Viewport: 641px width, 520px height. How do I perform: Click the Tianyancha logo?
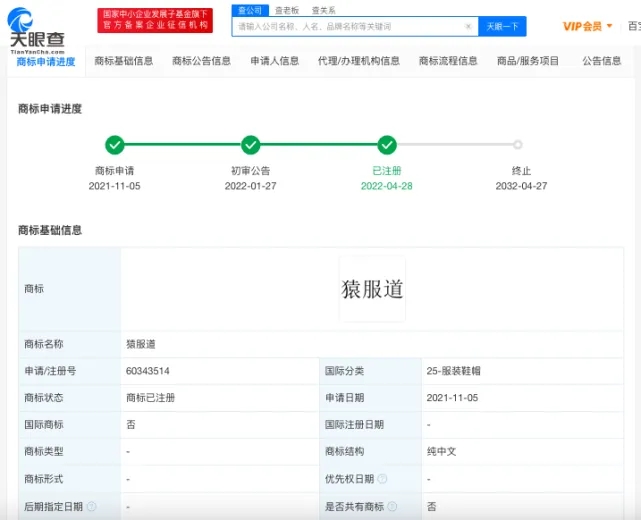[36, 30]
